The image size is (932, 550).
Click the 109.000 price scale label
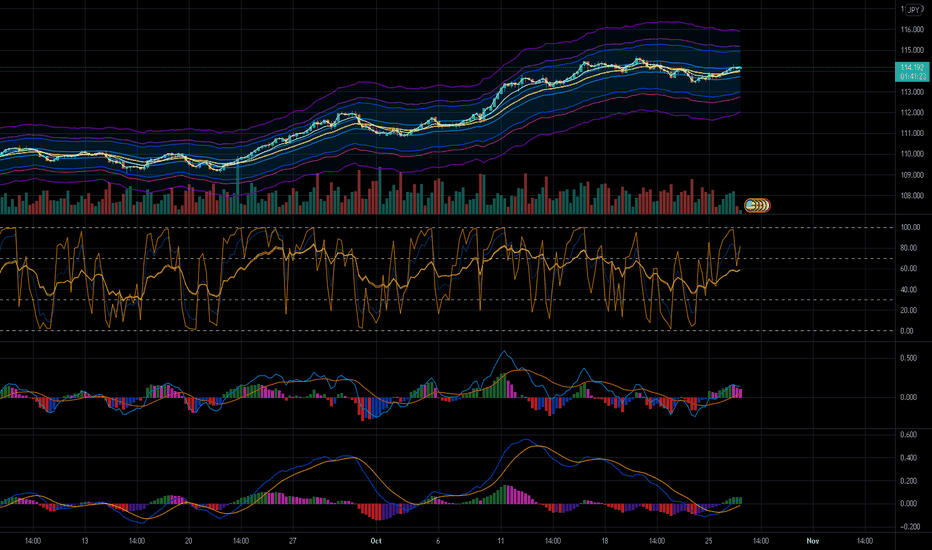[912, 175]
